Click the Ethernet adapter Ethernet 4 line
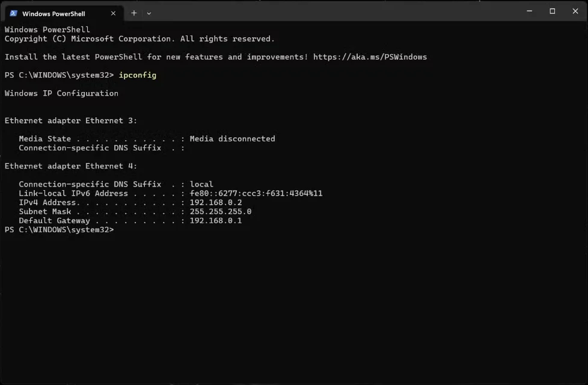Screen dimensions: 588x385 (71, 166)
